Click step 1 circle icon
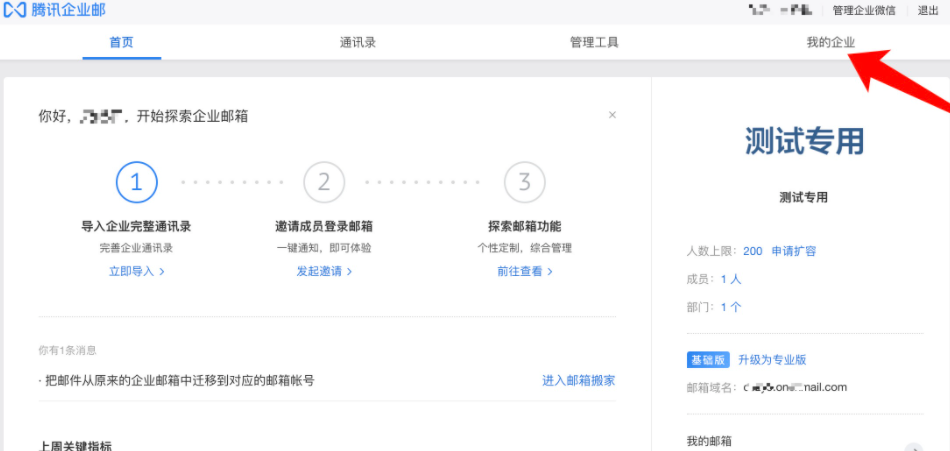Viewport: 950px width, 451px height. coord(136,182)
